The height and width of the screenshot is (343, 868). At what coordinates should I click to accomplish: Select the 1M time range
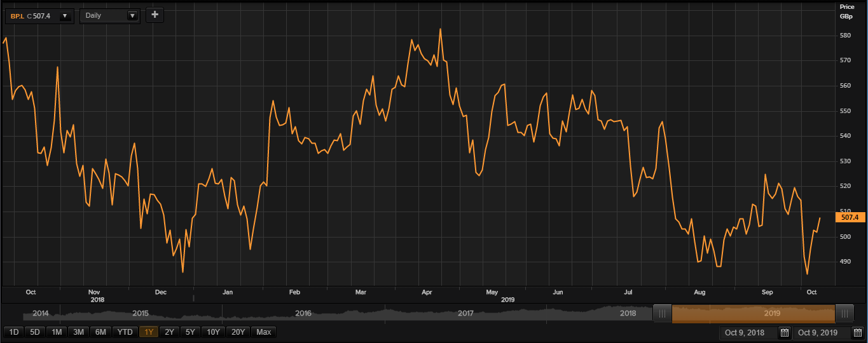point(57,332)
